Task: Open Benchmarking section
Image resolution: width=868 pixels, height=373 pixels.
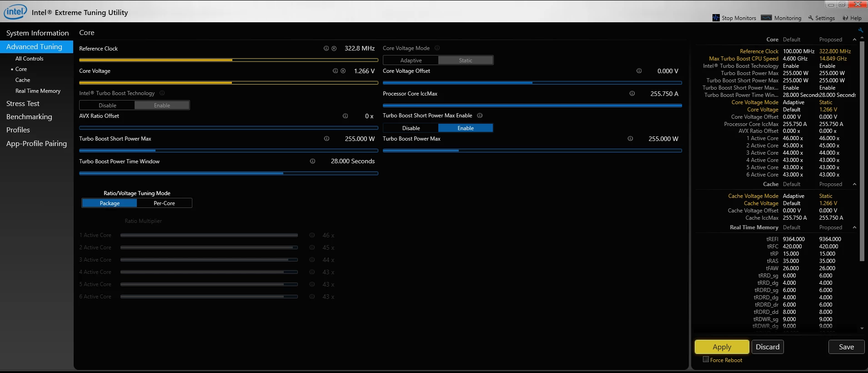Action: [x=29, y=117]
